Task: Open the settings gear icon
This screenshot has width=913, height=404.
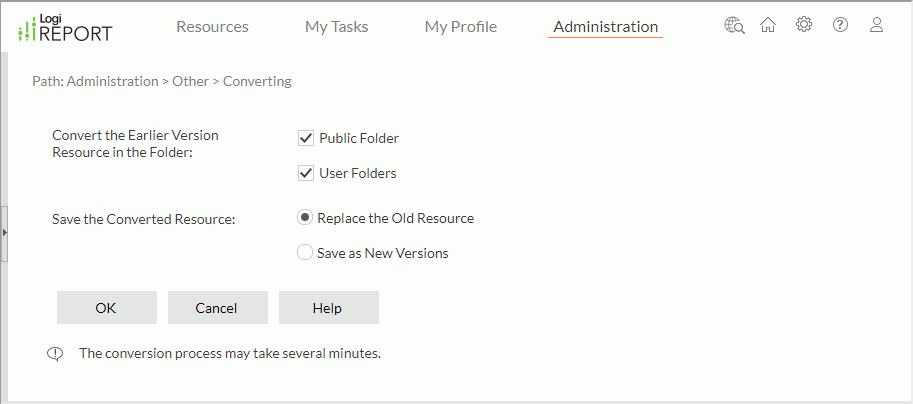Action: pos(804,25)
